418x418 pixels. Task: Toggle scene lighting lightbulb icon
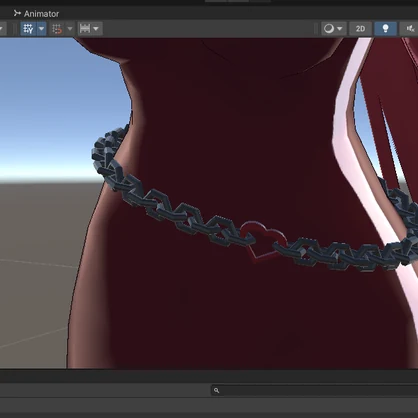[x=386, y=29]
